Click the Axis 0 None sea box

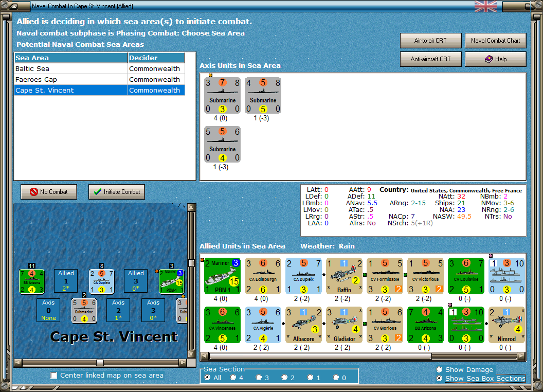point(48,310)
